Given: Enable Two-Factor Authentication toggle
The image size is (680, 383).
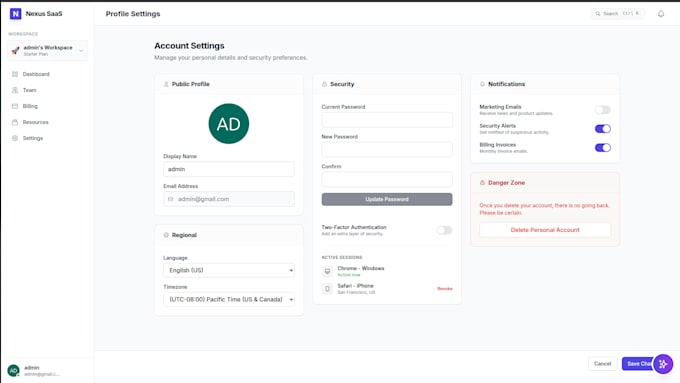Looking at the screenshot, I should 444,230.
